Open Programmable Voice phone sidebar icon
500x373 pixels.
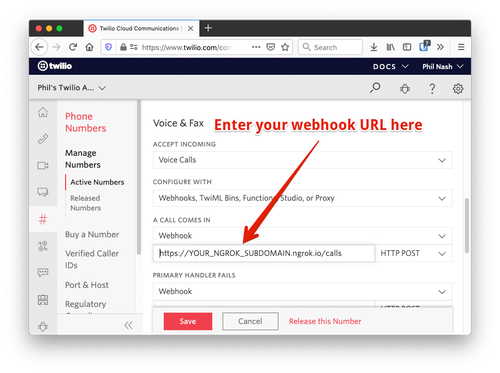pos(43,139)
